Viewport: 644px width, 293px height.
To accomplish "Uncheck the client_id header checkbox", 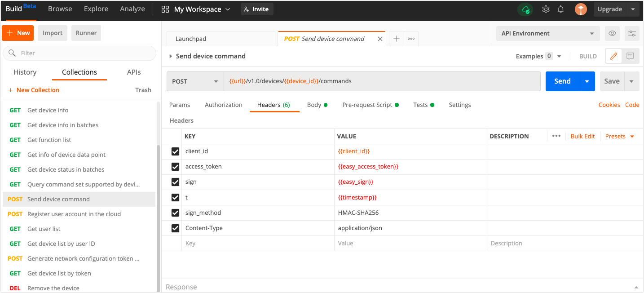I will coord(176,151).
